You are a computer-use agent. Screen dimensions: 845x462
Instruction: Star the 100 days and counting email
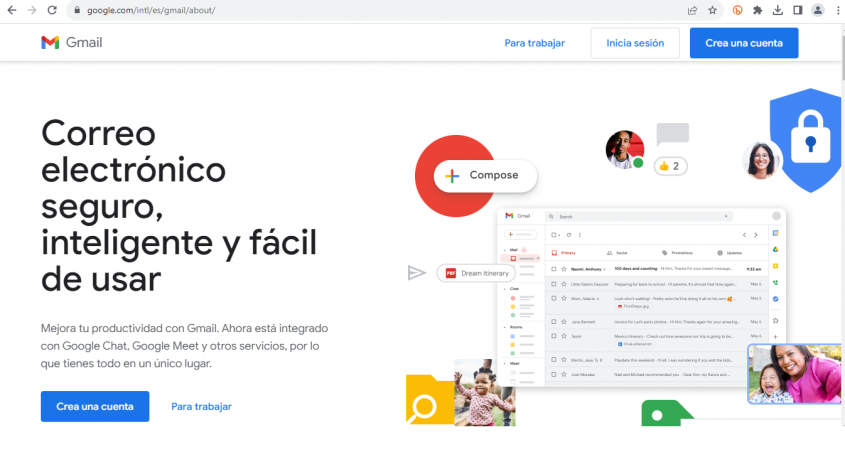click(564, 268)
